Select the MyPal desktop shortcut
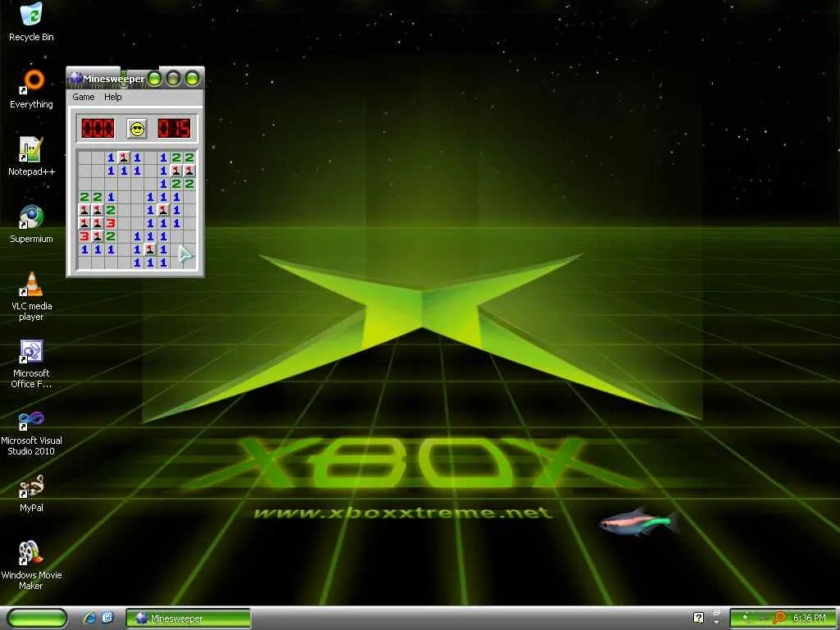 tap(31, 494)
